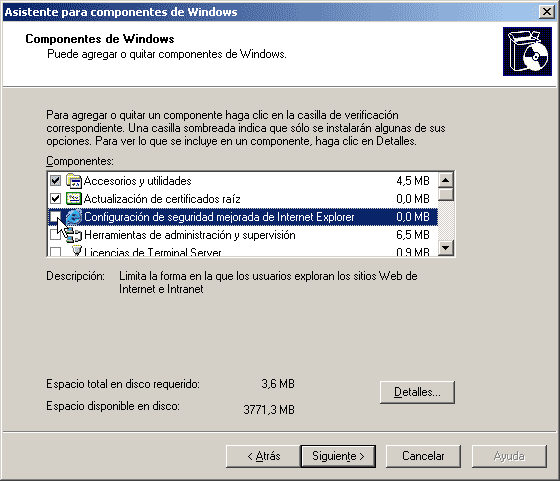Uncheck Actualización de certificados raíz checkbox
560x481 pixels.
click(55, 199)
